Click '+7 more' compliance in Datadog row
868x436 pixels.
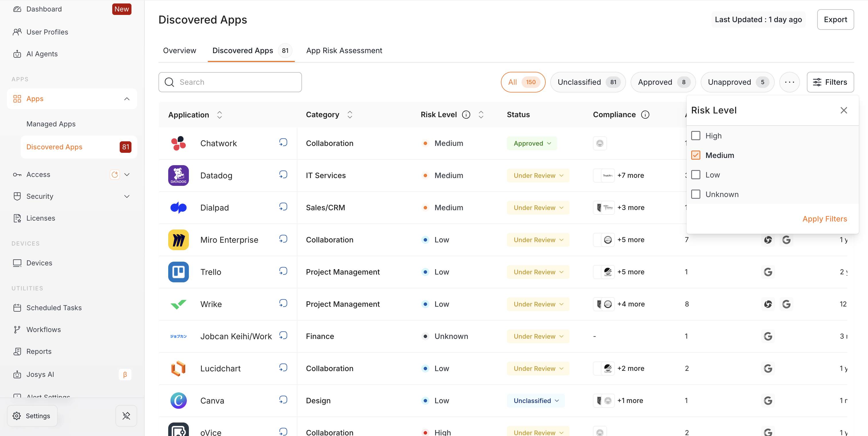(x=630, y=175)
